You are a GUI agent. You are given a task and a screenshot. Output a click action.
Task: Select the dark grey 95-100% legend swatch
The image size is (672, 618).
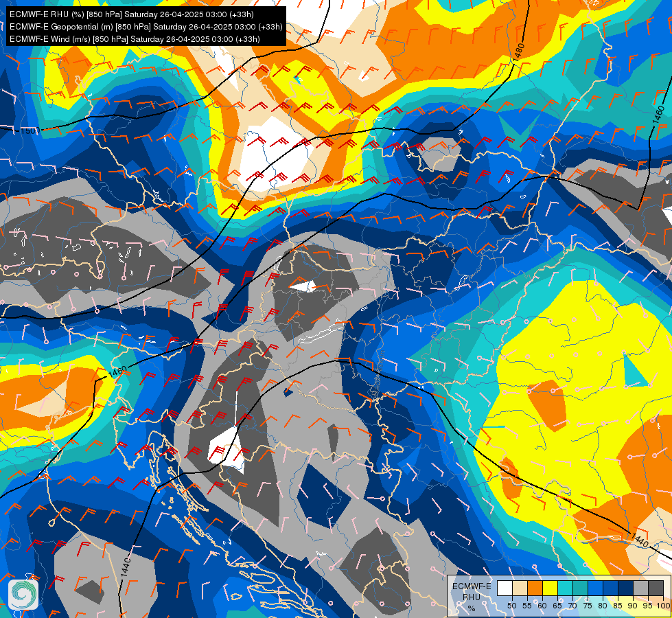point(656,588)
